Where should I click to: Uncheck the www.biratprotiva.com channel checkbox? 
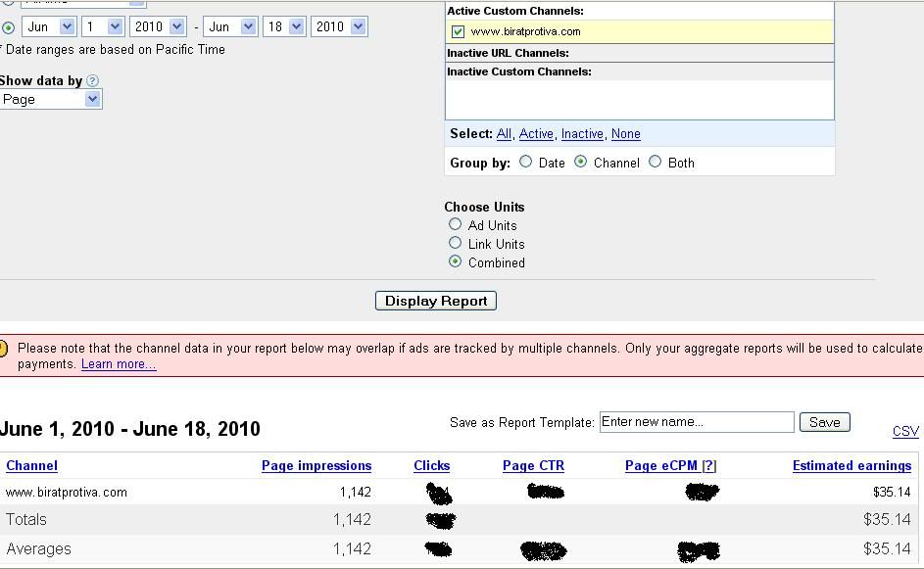click(x=458, y=31)
